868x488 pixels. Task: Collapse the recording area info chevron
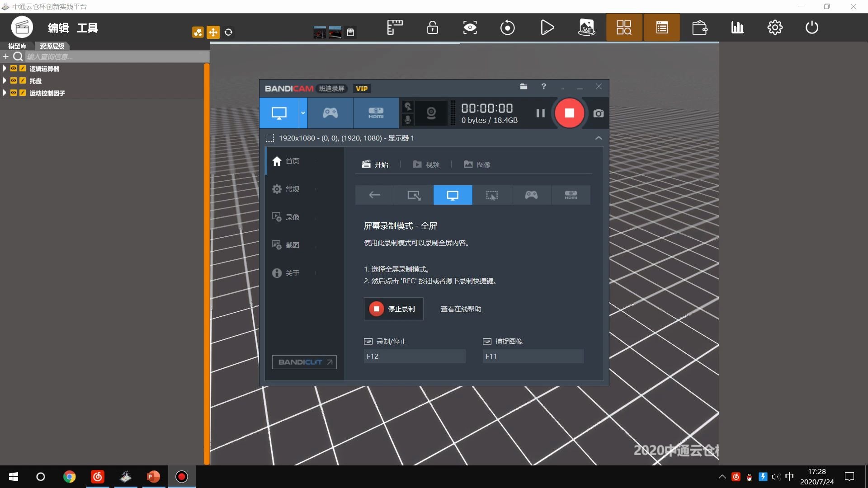pyautogui.click(x=598, y=138)
